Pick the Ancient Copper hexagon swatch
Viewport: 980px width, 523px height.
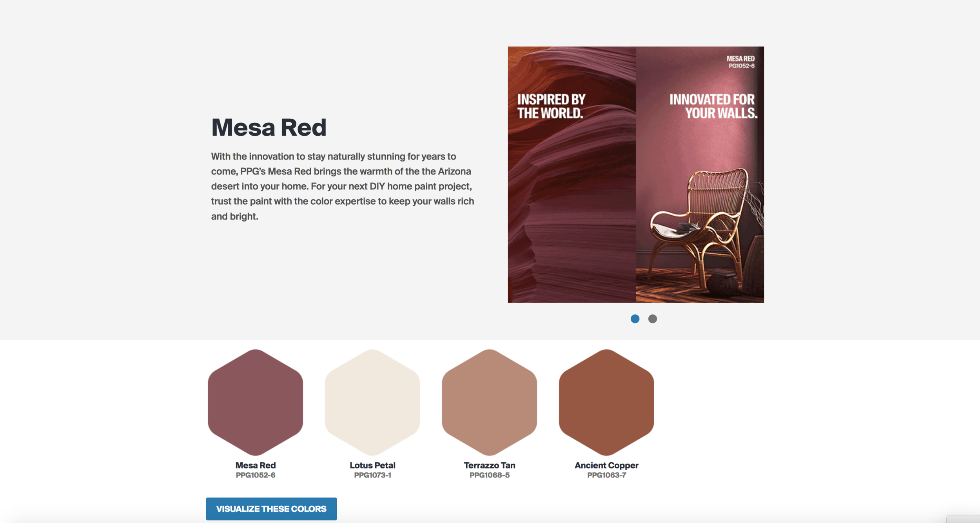tap(606, 402)
